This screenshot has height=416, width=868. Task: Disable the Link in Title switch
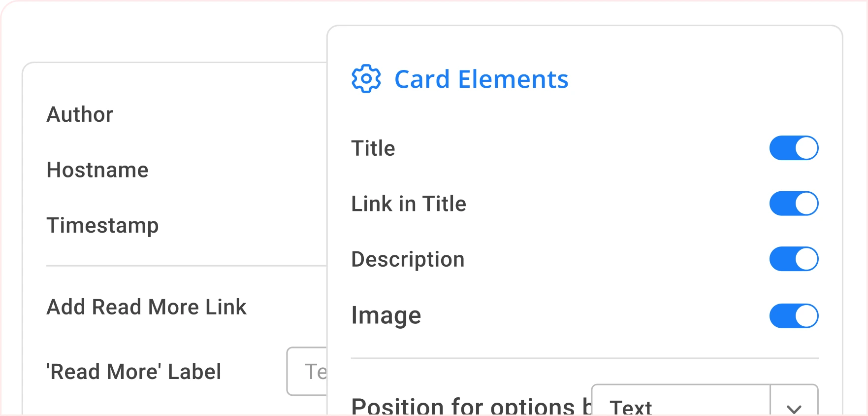click(x=794, y=204)
